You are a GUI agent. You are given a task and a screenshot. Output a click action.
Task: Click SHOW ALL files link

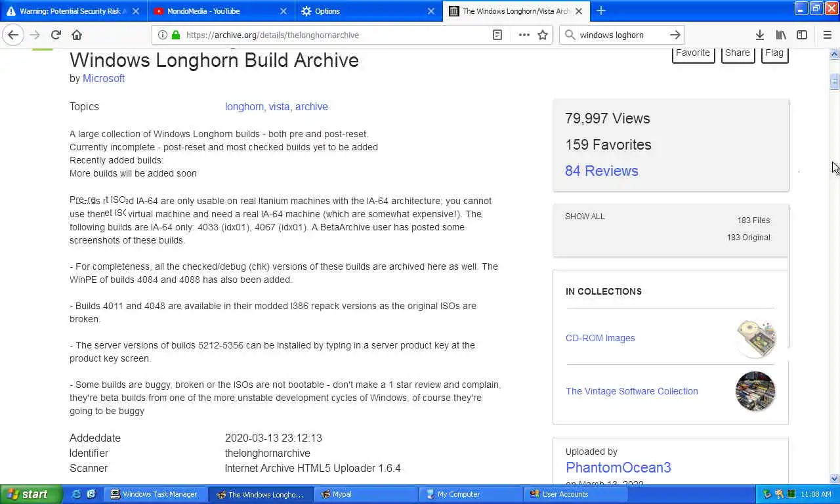pos(585,217)
